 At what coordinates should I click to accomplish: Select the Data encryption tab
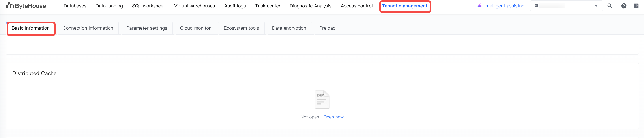coord(289,28)
